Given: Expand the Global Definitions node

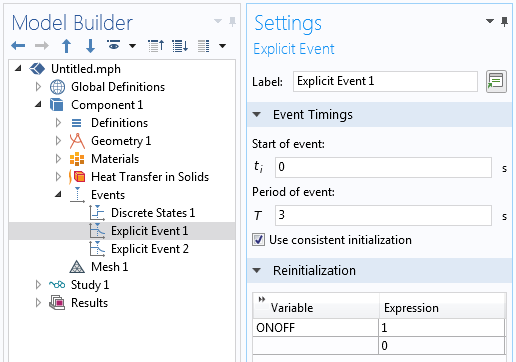Looking at the screenshot, I should pyautogui.click(x=38, y=87).
